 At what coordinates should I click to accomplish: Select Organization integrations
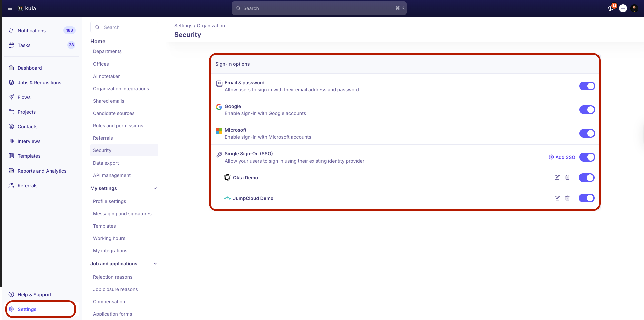tap(121, 89)
